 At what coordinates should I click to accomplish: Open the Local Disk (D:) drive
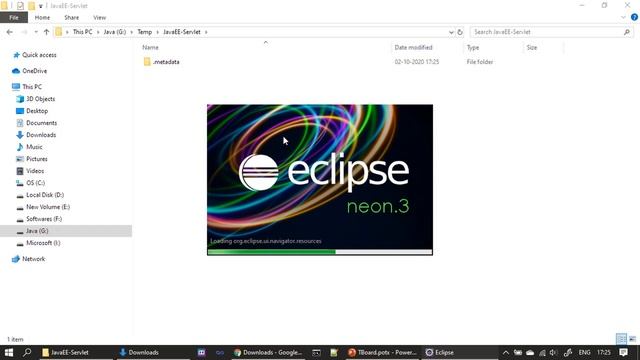click(x=45, y=195)
